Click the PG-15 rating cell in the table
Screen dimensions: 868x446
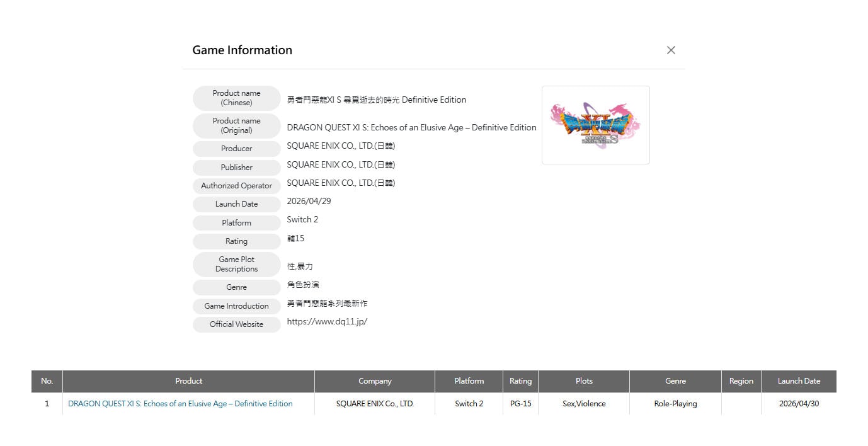pos(520,403)
